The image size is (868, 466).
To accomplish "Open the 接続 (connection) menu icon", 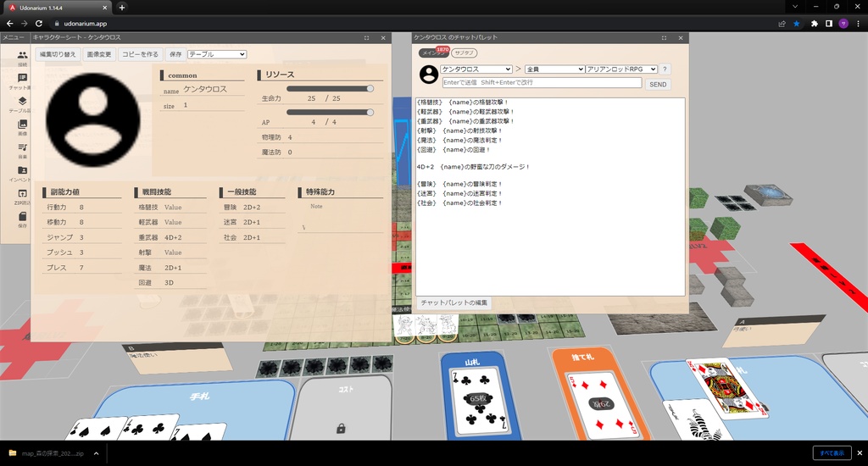I will tap(22, 55).
